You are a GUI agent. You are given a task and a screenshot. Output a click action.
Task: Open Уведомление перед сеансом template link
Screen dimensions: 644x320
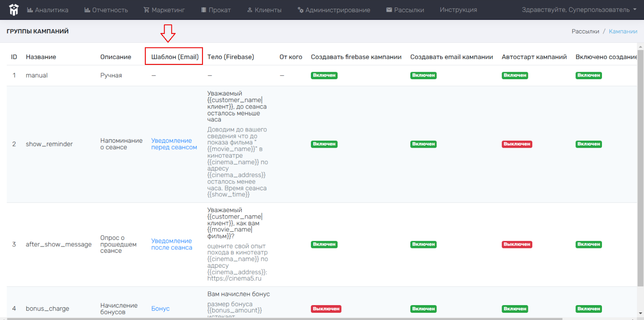click(174, 144)
